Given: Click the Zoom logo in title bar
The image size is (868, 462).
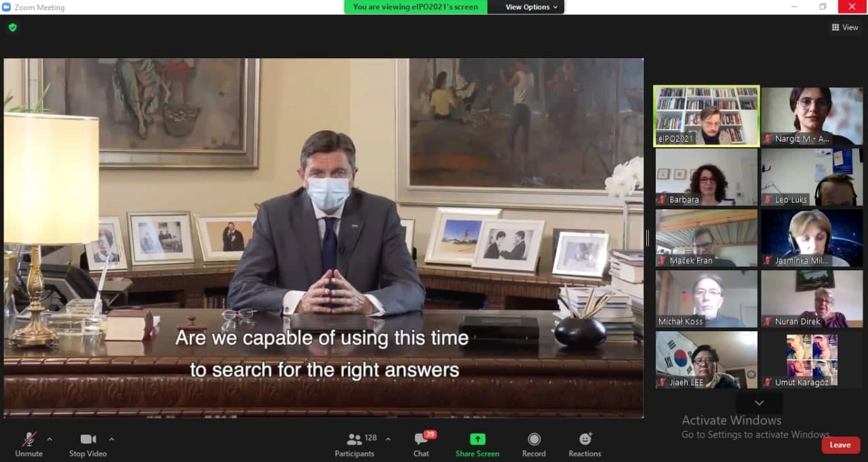Looking at the screenshot, I should (7, 7).
